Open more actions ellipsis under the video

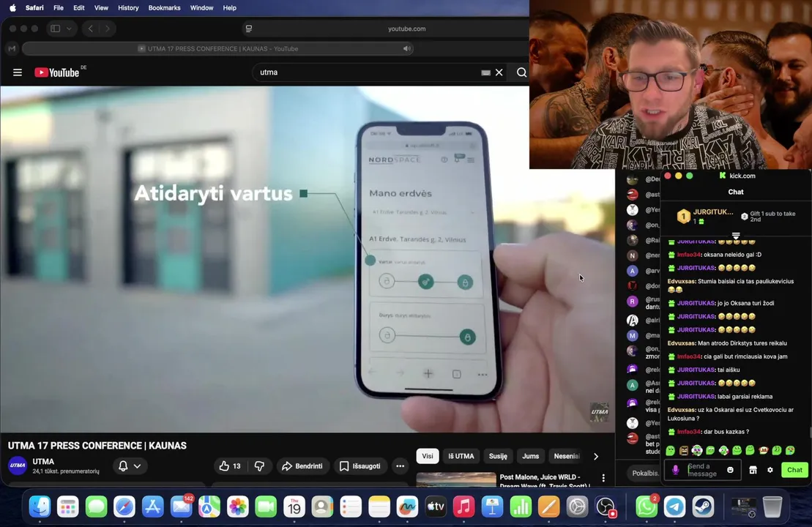tap(401, 466)
